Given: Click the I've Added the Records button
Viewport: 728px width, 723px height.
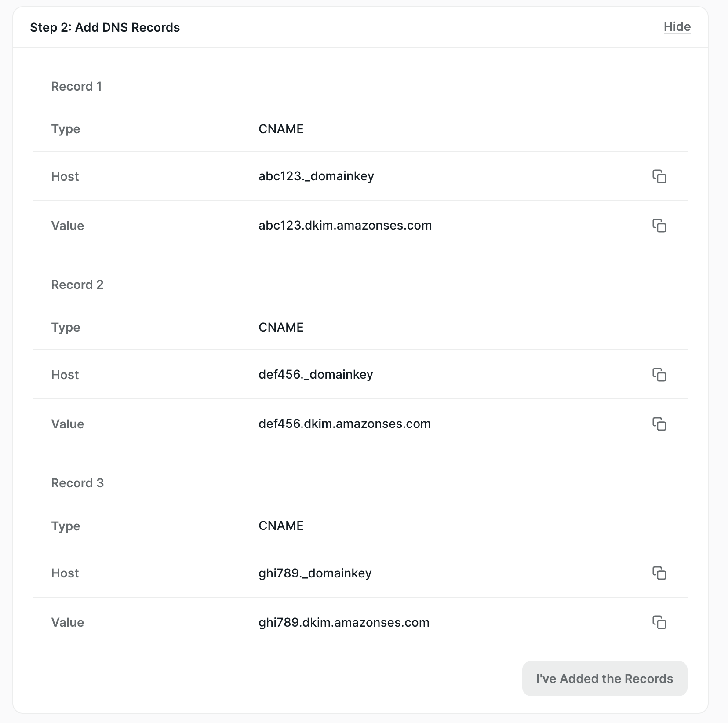Looking at the screenshot, I should tap(604, 679).
